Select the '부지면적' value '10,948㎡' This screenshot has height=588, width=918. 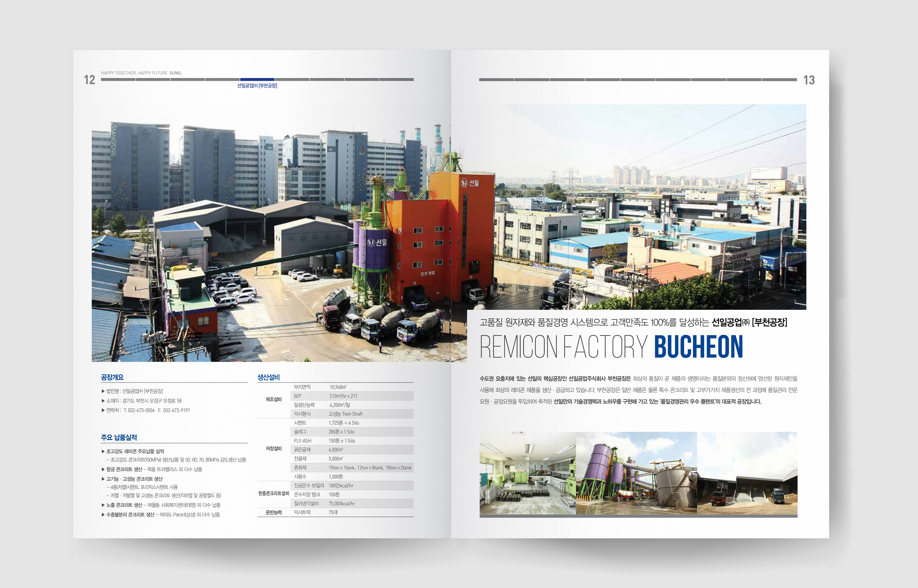338,387
